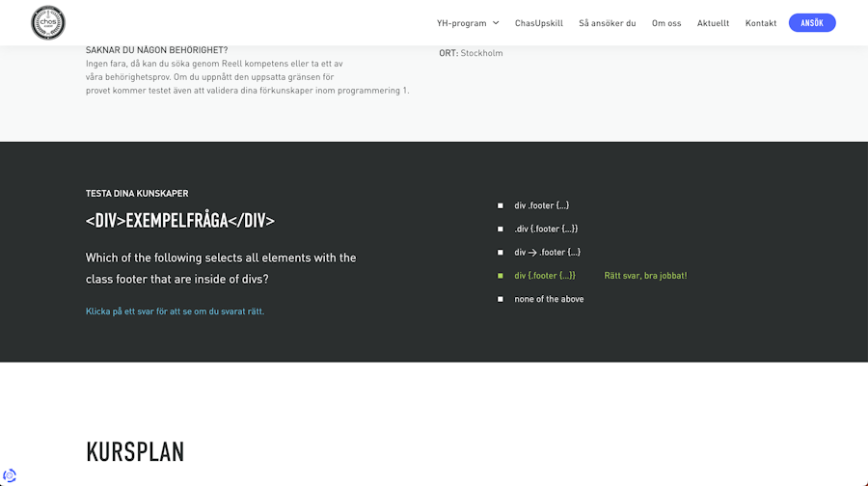The height and width of the screenshot is (486, 868).
Task: Click the KURSPLAN heading
Action: [135, 451]
